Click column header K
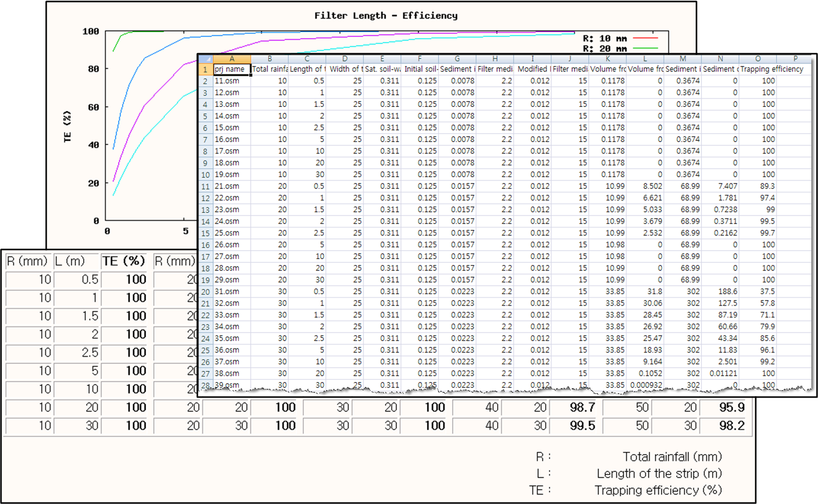818x504 pixels. (x=607, y=59)
